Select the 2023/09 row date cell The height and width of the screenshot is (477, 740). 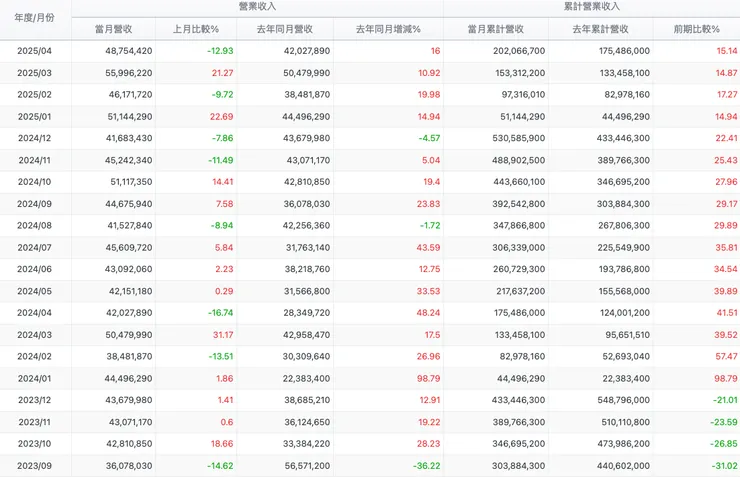click(34, 466)
